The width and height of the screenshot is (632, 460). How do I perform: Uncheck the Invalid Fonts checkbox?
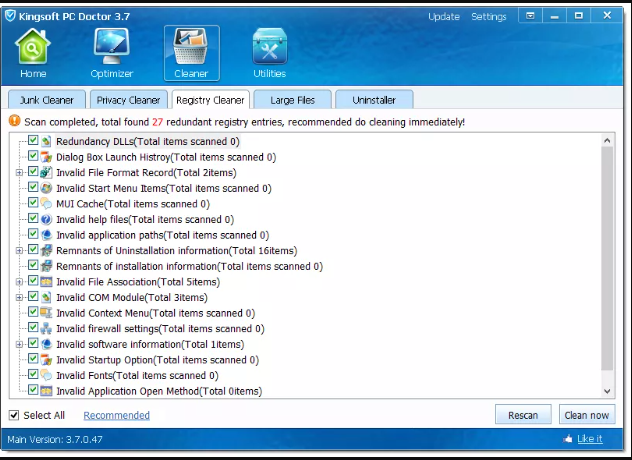coord(33,375)
